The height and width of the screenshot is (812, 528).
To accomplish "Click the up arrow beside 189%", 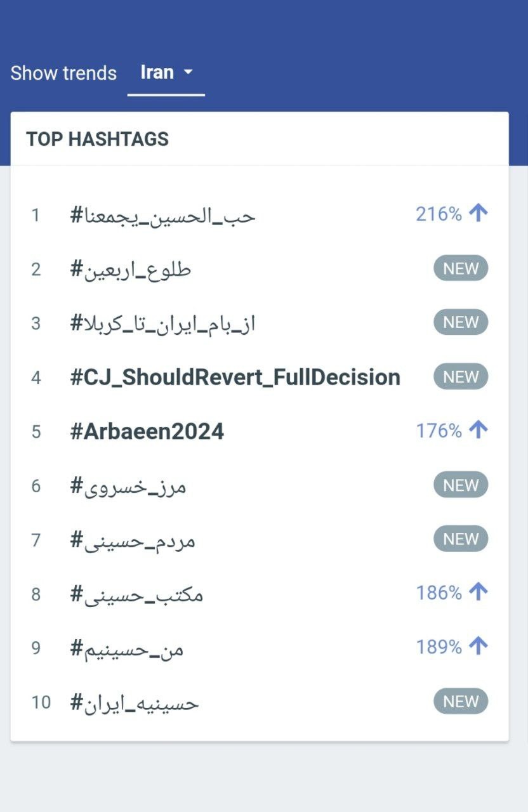I will (478, 646).
